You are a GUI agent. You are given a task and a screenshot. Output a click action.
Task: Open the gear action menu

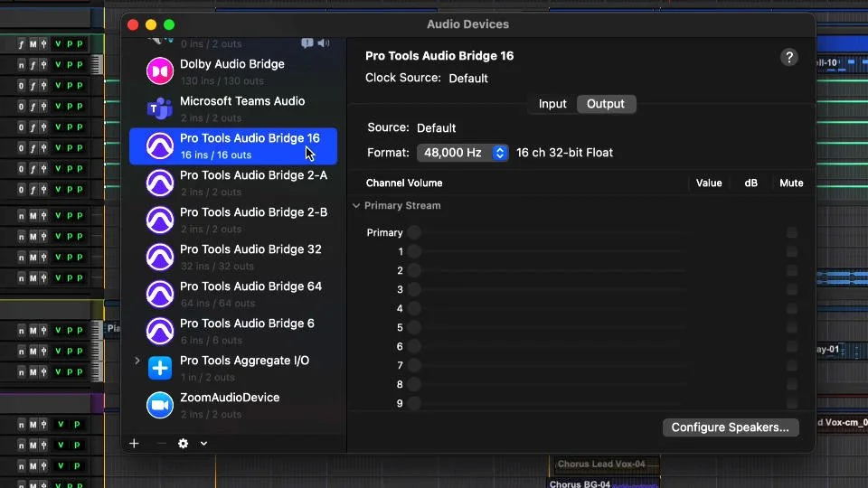click(x=184, y=443)
